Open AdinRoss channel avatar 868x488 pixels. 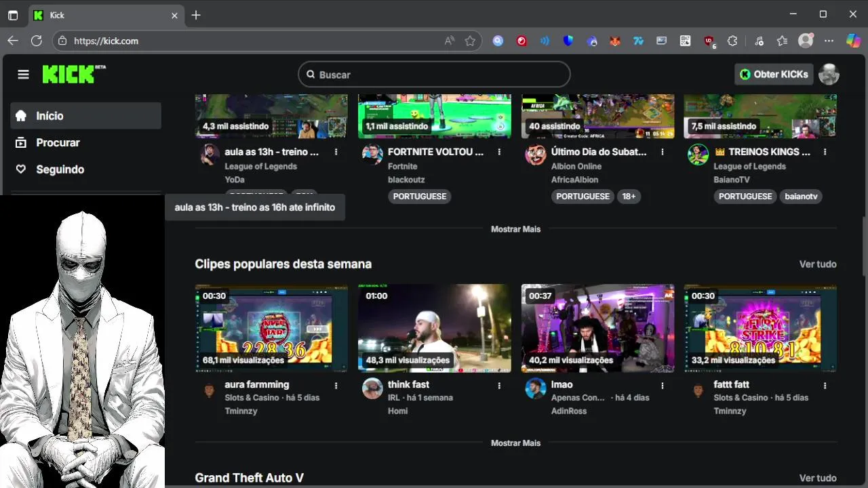[536, 388]
